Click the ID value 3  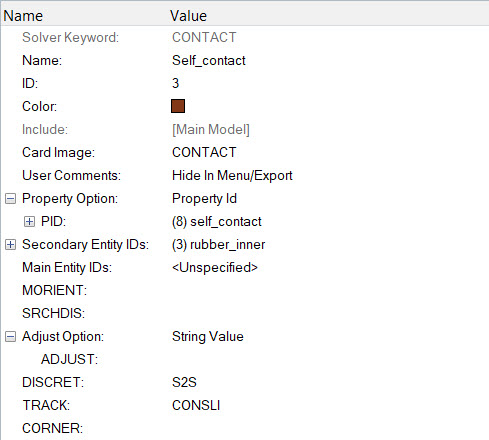(176, 83)
